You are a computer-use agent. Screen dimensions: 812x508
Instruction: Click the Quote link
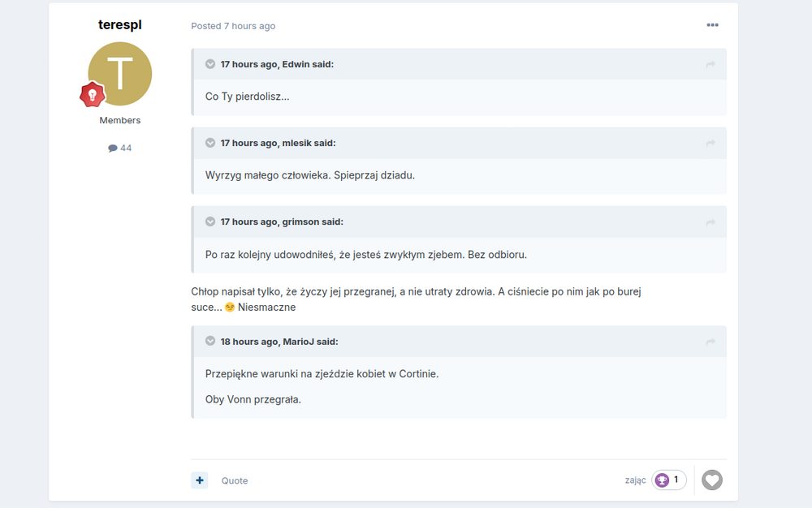[235, 480]
